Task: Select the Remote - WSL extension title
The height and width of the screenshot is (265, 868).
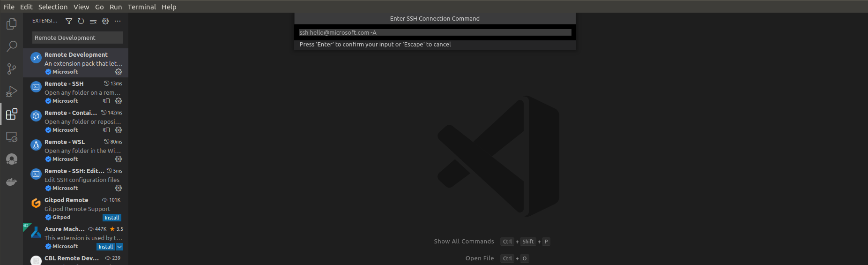Action: pyautogui.click(x=65, y=142)
